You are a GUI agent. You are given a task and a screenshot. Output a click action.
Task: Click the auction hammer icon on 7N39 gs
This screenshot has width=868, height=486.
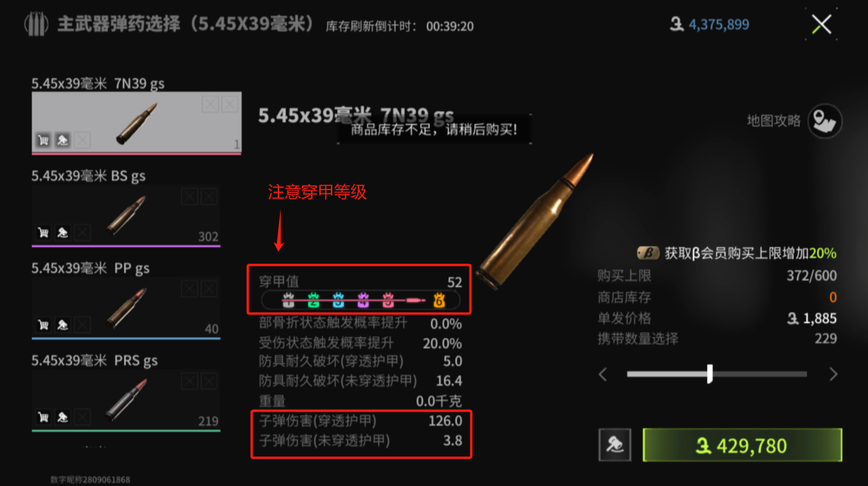pos(63,140)
